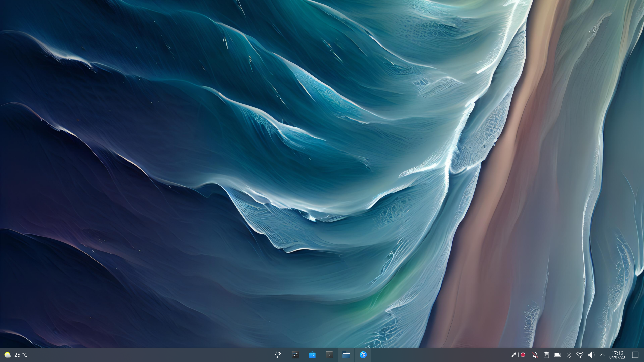Open the Bluetooth tray menu

[x=569, y=355]
